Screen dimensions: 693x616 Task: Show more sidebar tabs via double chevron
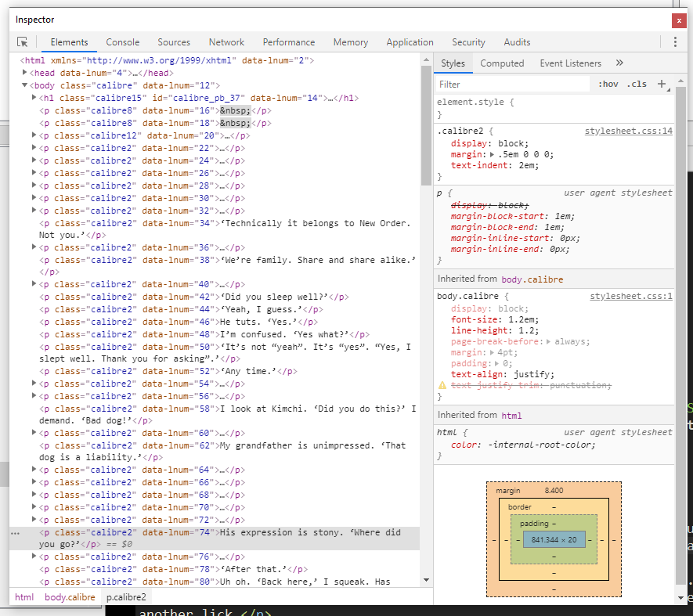point(619,63)
